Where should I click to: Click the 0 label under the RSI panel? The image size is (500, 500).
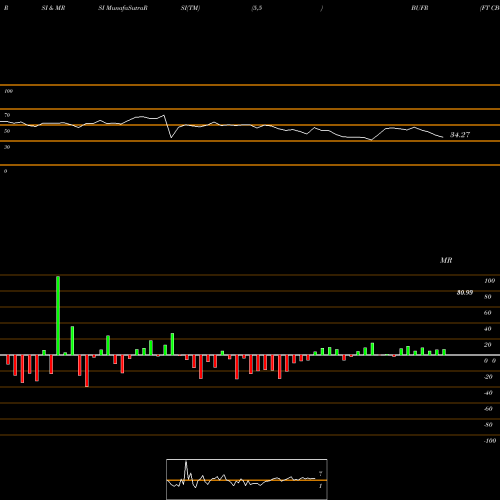[5, 171]
